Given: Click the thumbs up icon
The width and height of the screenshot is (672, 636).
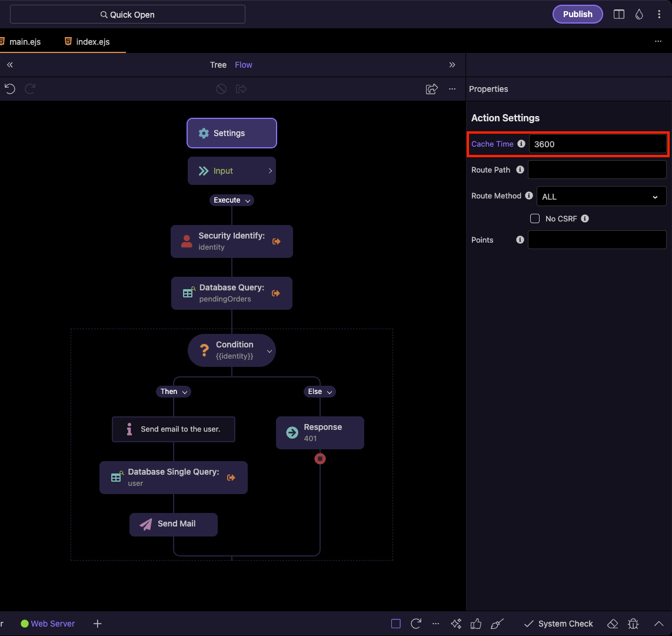Looking at the screenshot, I should [476, 624].
